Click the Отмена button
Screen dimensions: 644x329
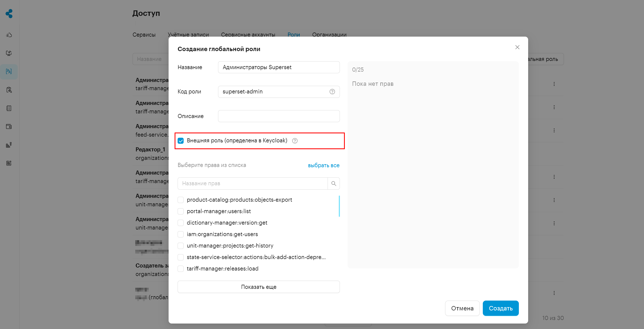[462, 308]
